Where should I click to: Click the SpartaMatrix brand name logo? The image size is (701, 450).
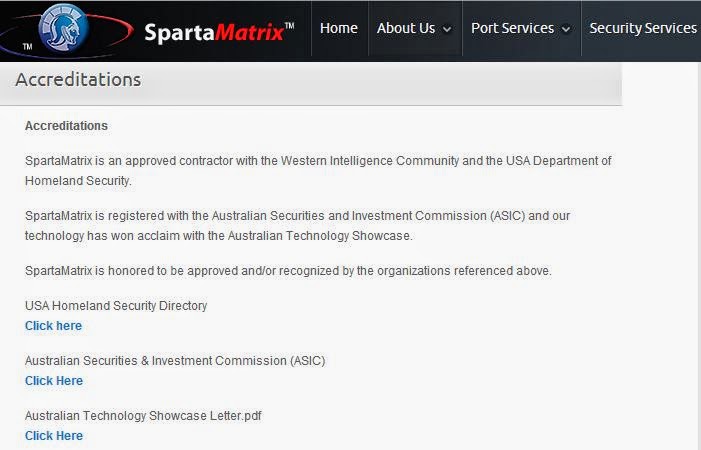point(219,32)
